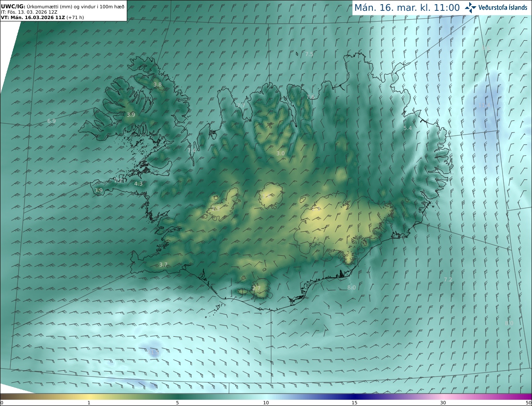Click the 50 tick on the color scale

[x=529, y=403]
